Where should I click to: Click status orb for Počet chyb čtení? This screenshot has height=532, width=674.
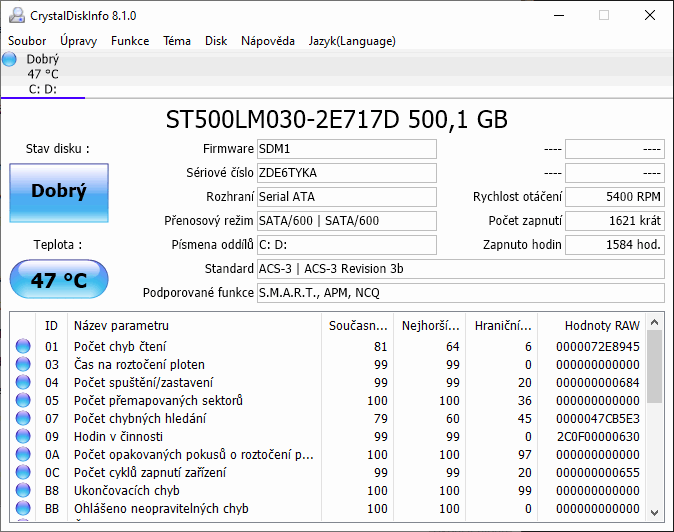[23, 347]
